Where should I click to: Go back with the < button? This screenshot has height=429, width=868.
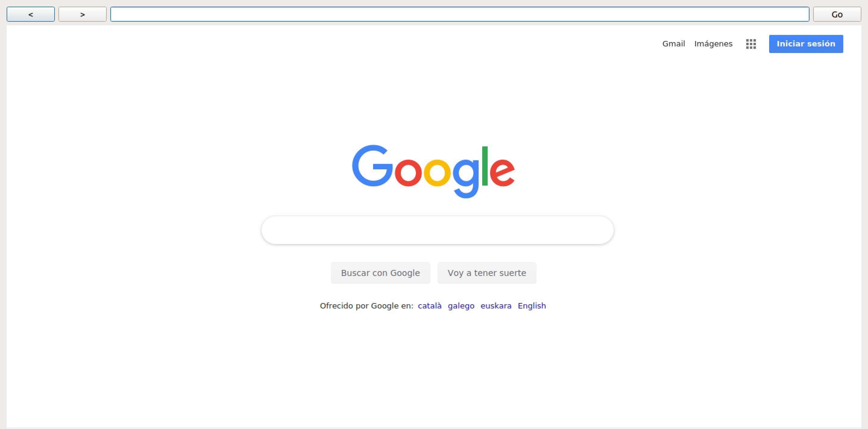pyautogui.click(x=31, y=14)
